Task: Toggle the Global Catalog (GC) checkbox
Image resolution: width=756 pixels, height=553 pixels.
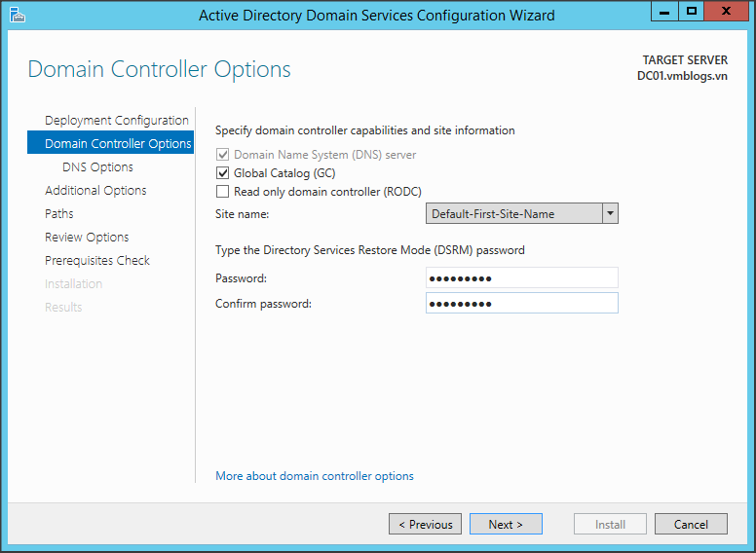Action: click(x=222, y=173)
